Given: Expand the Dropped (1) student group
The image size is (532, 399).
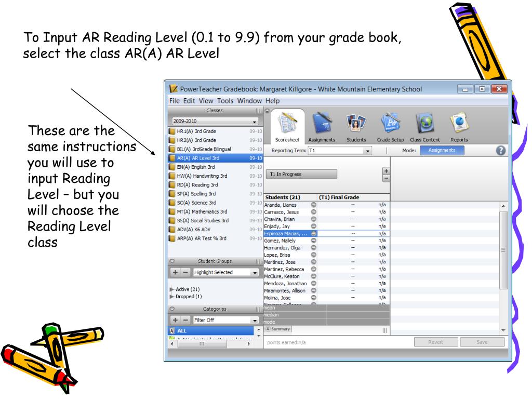Looking at the screenshot, I should coord(171,297).
